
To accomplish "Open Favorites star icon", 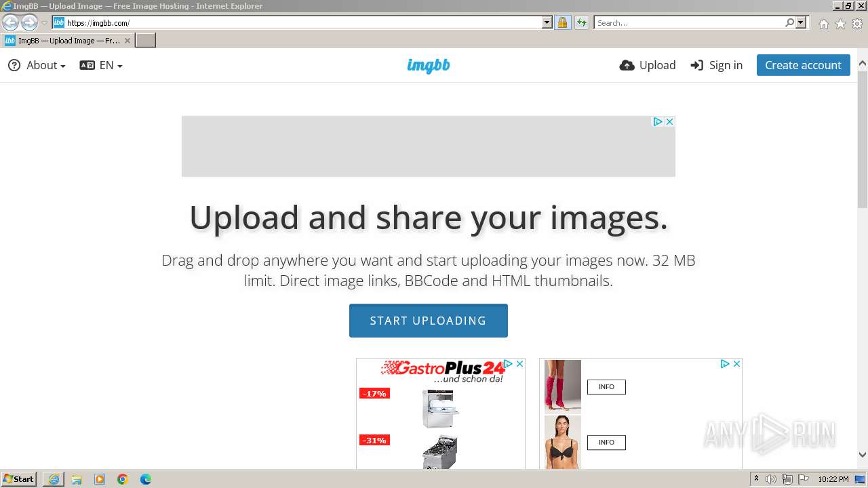I will 840,24.
